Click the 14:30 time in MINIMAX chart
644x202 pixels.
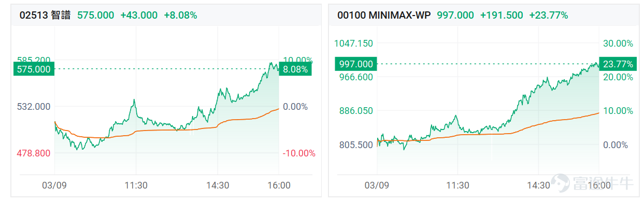click(538, 185)
